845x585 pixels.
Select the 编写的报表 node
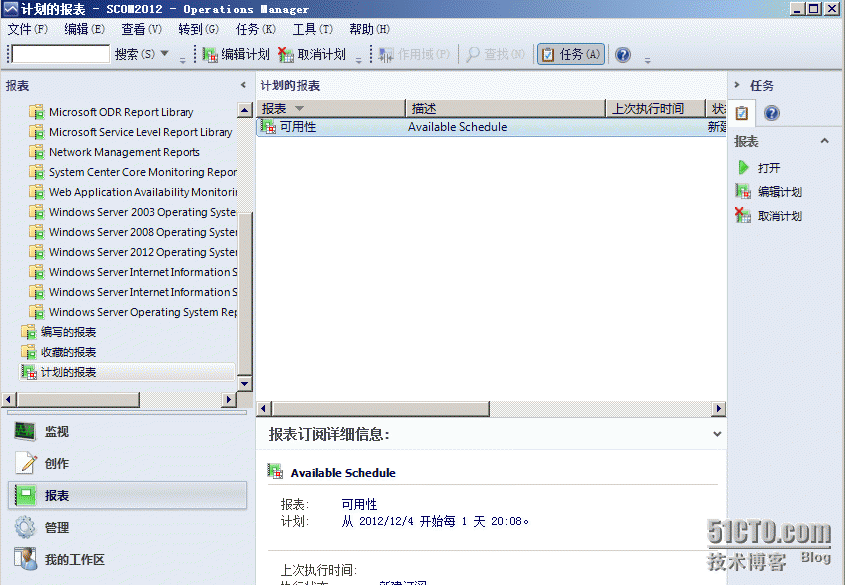click(68, 332)
